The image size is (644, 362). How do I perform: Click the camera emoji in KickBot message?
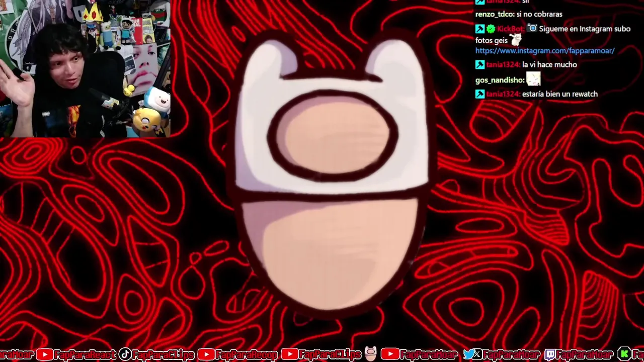click(532, 29)
